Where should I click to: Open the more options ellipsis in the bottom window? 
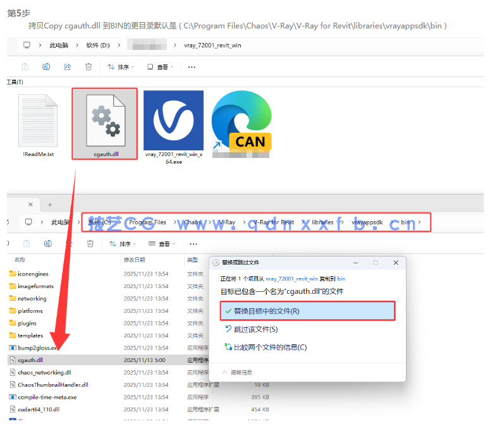pyautogui.click(x=193, y=244)
